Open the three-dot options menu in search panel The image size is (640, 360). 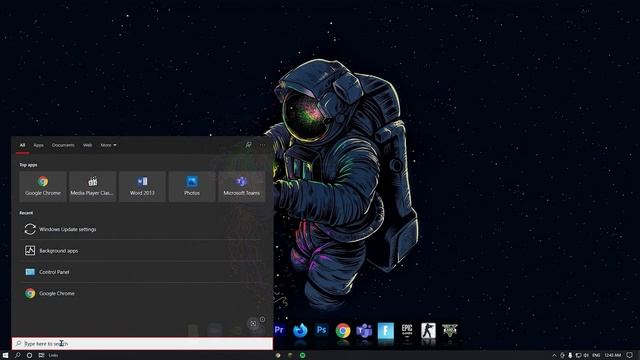(262, 145)
